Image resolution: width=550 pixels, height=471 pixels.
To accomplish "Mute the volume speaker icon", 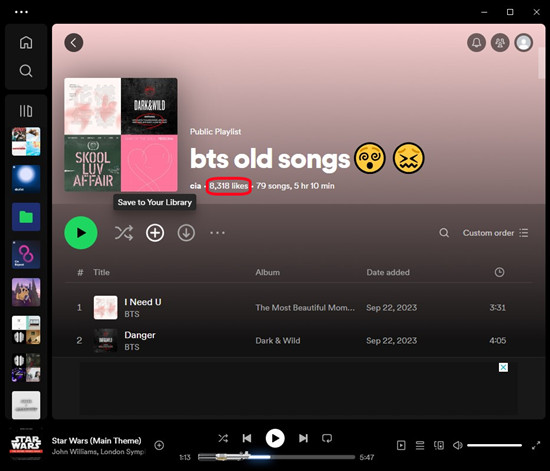I will click(457, 445).
